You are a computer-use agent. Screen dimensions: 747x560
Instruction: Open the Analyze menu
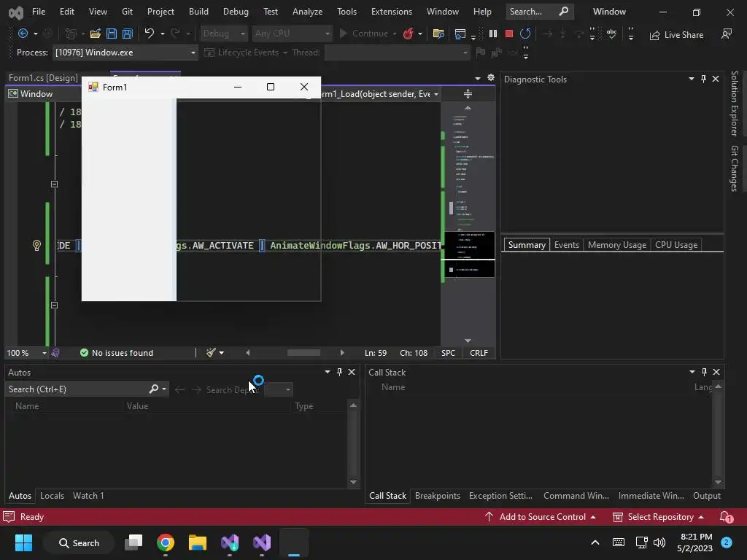[307, 12]
